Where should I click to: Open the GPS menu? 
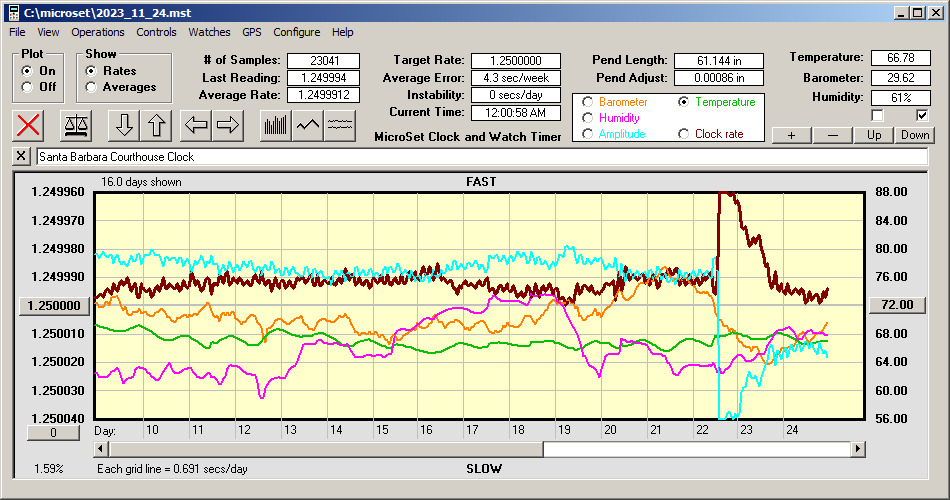[x=251, y=32]
